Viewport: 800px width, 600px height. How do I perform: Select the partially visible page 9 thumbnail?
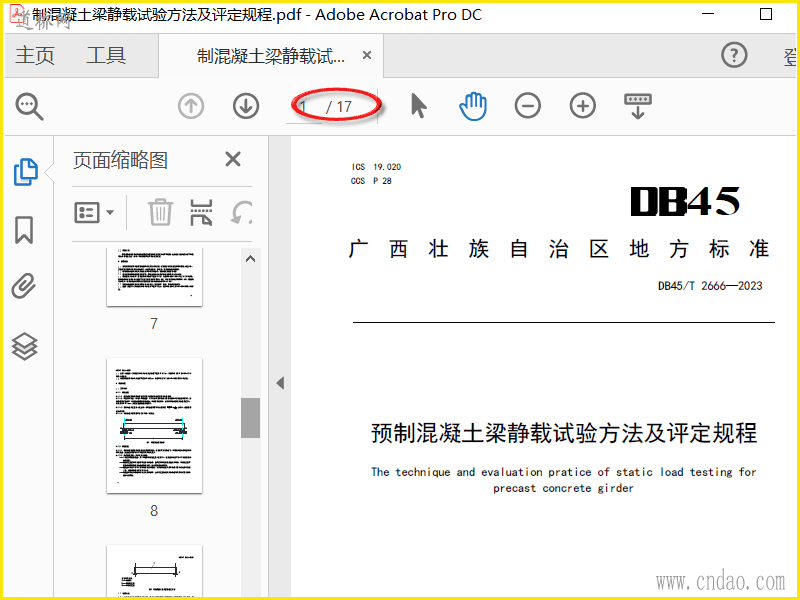154,570
